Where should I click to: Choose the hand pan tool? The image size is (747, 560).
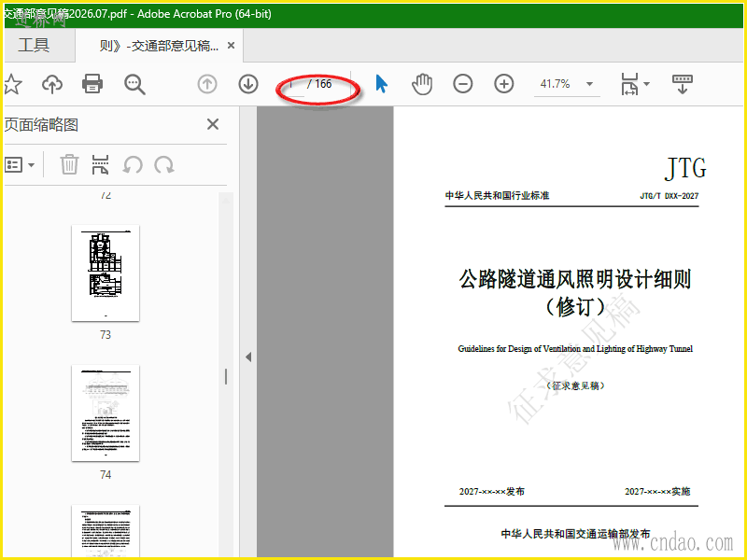click(x=422, y=84)
